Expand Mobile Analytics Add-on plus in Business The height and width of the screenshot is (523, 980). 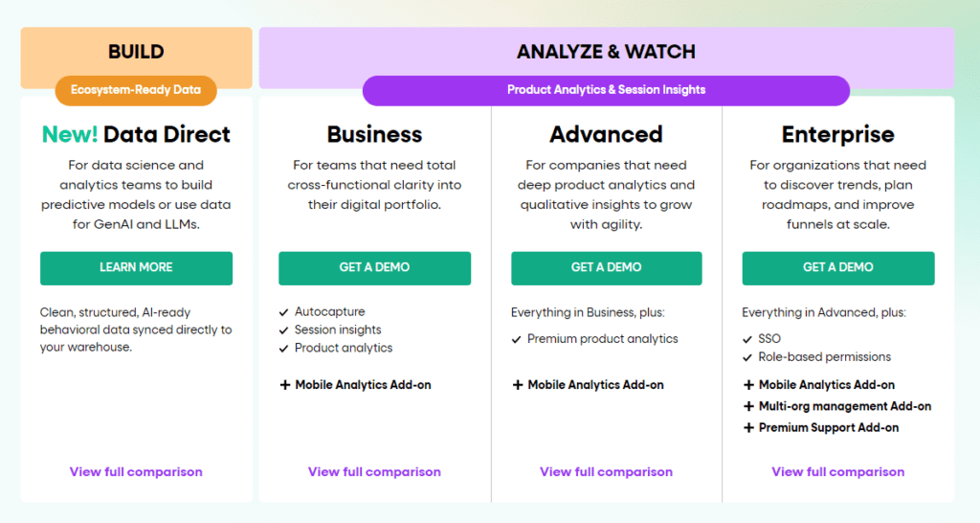[284, 385]
